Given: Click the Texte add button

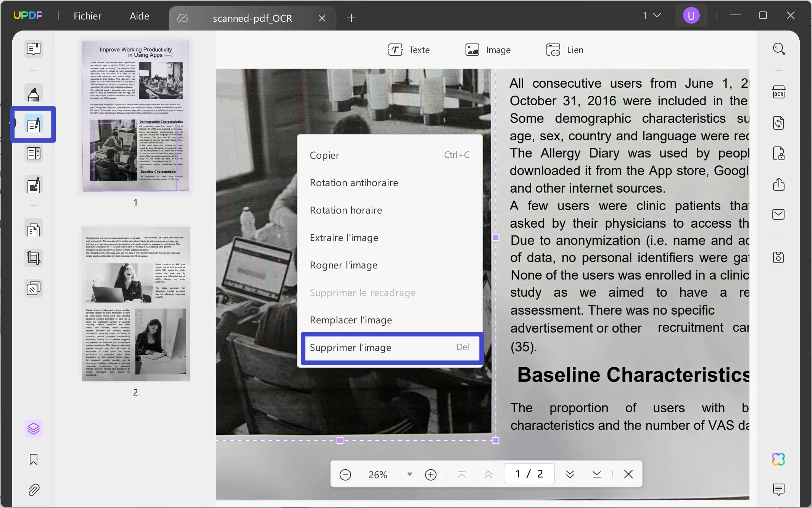Looking at the screenshot, I should 409,50.
